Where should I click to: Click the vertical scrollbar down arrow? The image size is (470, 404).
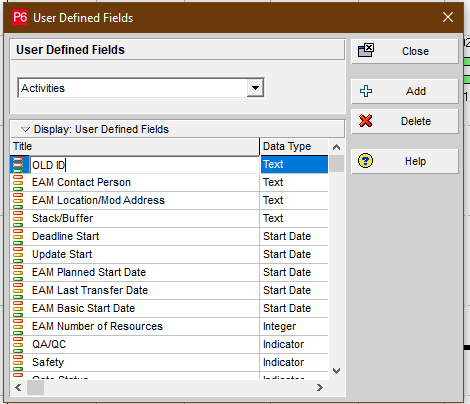coord(337,371)
